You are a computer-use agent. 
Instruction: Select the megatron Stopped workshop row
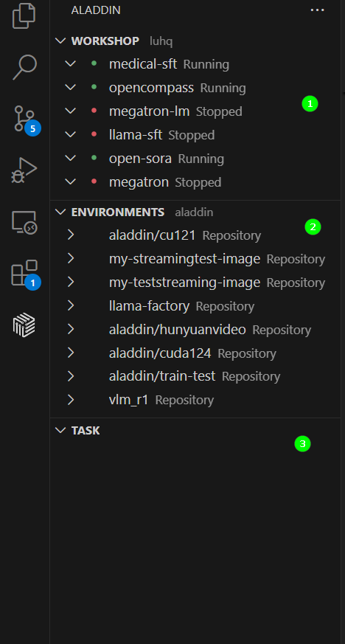(x=195, y=181)
